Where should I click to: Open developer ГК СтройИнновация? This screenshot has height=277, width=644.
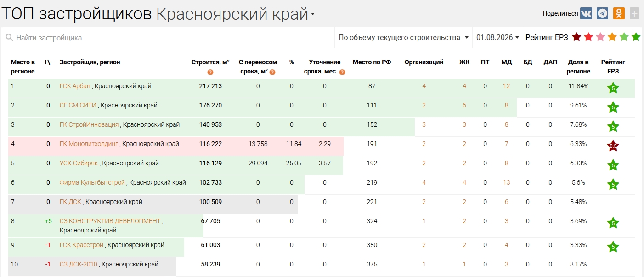(x=89, y=124)
